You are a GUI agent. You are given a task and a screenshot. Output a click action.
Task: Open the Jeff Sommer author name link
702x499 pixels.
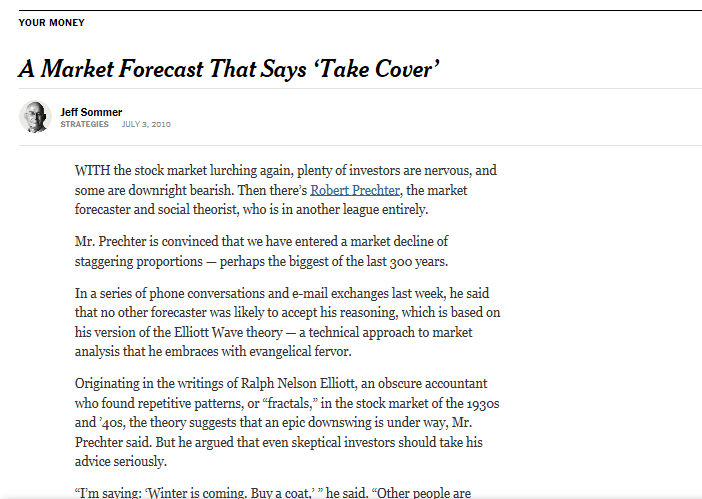[91, 112]
